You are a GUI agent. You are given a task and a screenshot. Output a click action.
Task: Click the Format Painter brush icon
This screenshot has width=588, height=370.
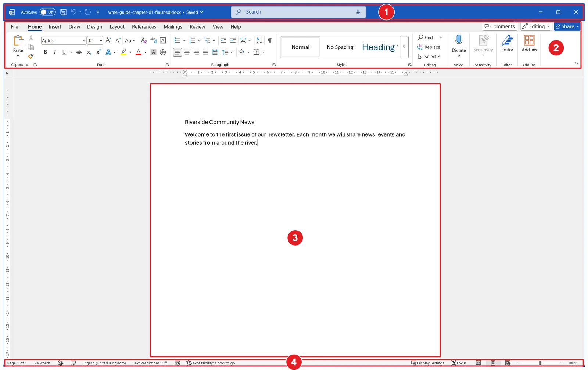[31, 56]
